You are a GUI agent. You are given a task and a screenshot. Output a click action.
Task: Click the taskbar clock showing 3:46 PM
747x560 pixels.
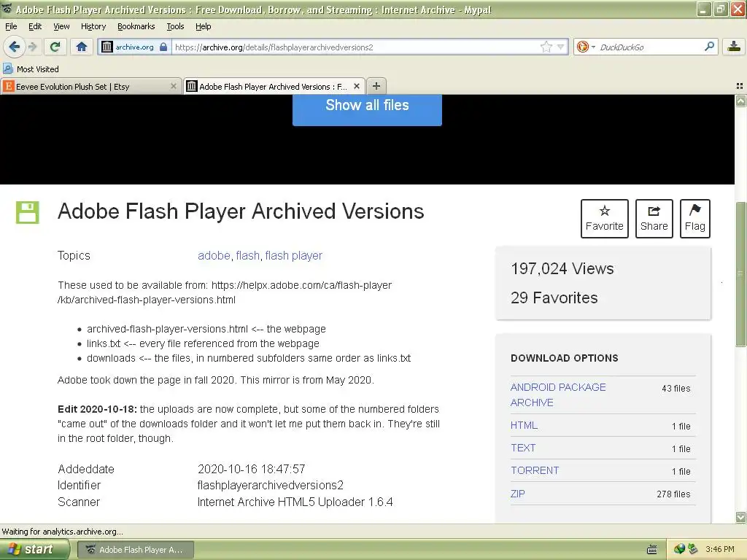(719, 549)
